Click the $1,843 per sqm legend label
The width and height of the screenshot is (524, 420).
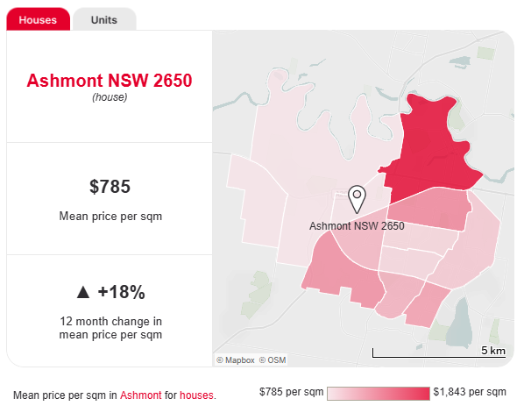470,392
